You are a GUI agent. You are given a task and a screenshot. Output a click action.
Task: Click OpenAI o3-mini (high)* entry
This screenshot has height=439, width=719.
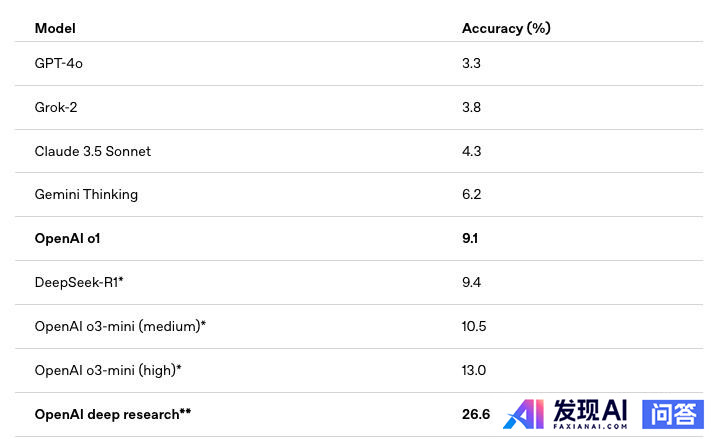coord(108,370)
